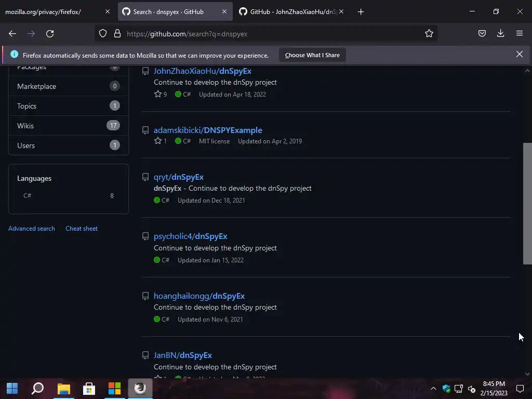The width and height of the screenshot is (532, 399).
Task: Open the taskbar clock and date
Action: 494,389
